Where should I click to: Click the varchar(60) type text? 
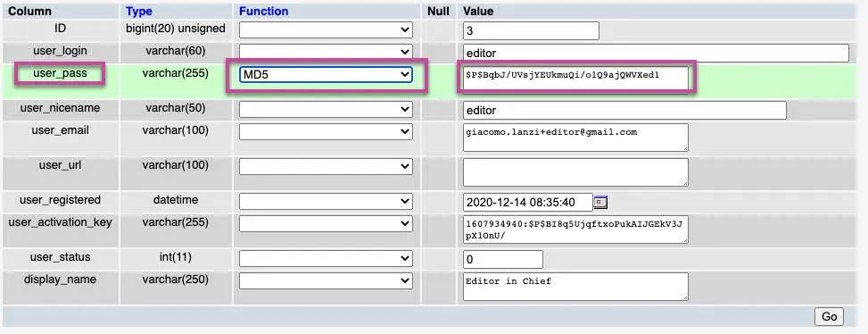click(x=176, y=50)
